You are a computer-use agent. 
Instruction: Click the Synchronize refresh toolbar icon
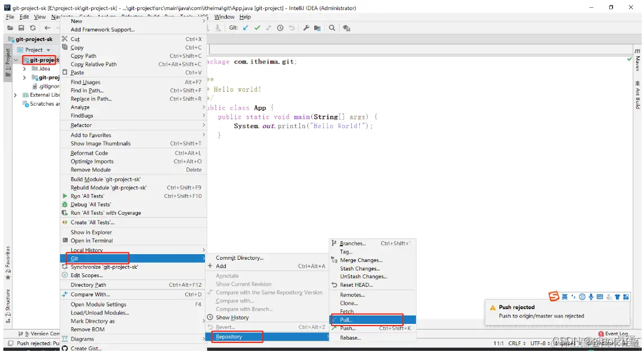click(x=33, y=28)
